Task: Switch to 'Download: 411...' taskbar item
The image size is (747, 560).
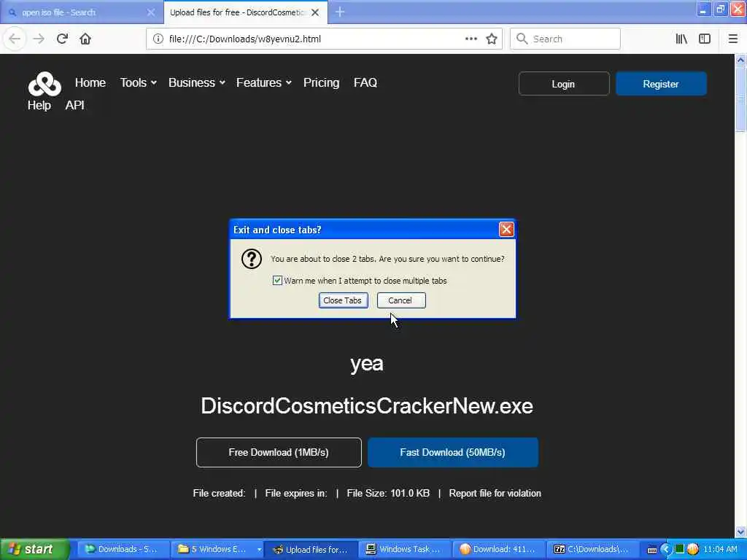Action: [498, 550]
